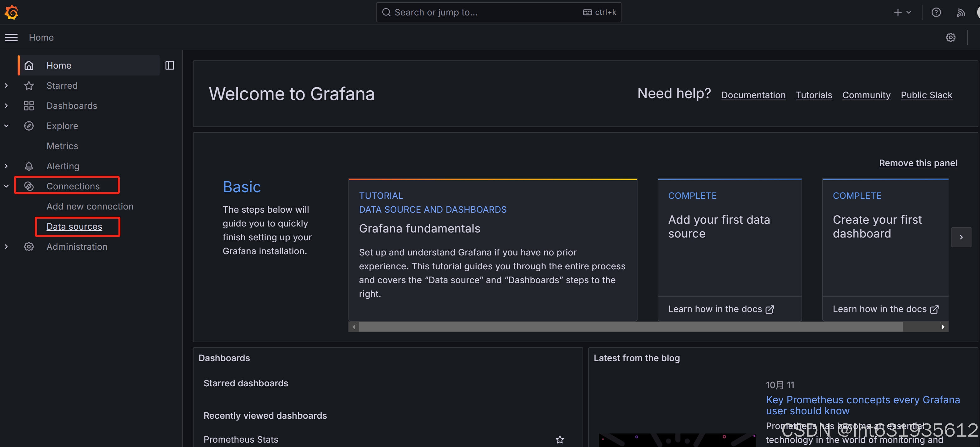Click the Alerting bell icon
This screenshot has height=447, width=980.
29,166
